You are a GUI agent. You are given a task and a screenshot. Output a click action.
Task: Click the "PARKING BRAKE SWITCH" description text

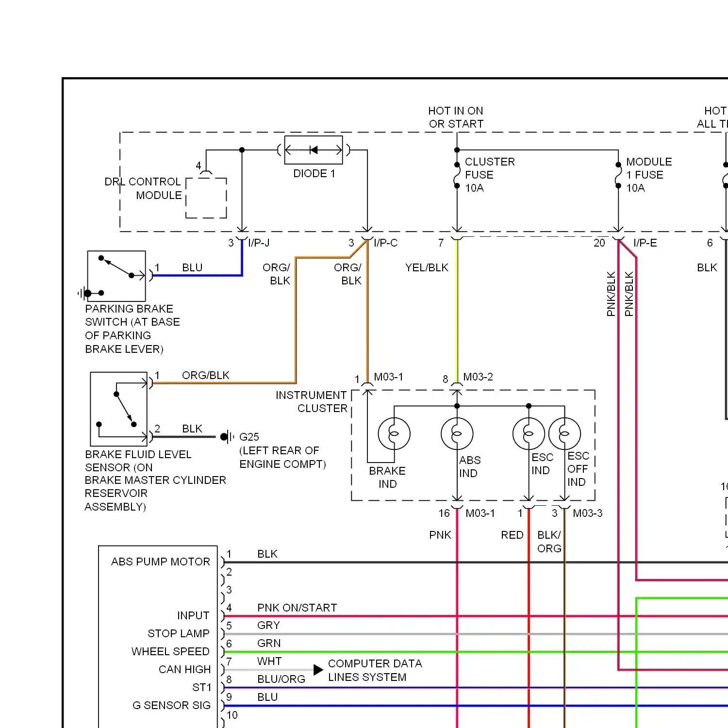click(x=132, y=329)
